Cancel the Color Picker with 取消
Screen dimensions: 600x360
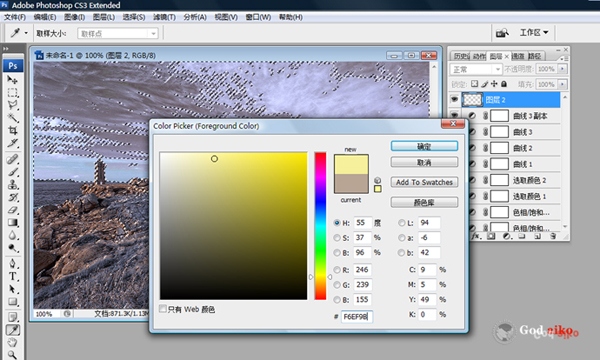click(x=424, y=163)
